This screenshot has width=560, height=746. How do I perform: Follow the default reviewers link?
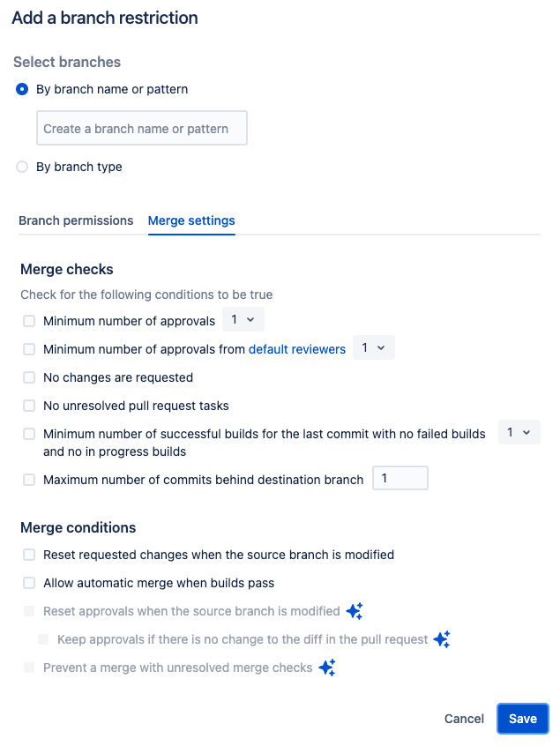pos(297,349)
